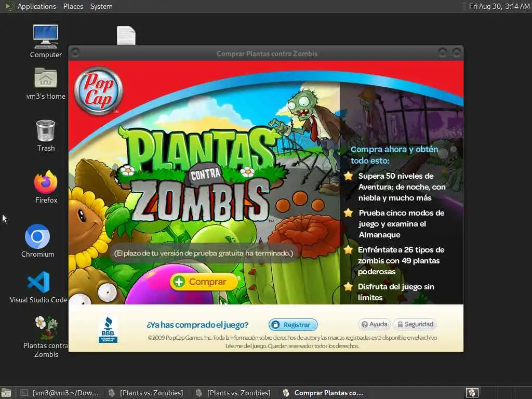Screen dimensions: 532x399
Task: Click the Comprar Plantas contra Zombis title bar
Action: [267, 54]
